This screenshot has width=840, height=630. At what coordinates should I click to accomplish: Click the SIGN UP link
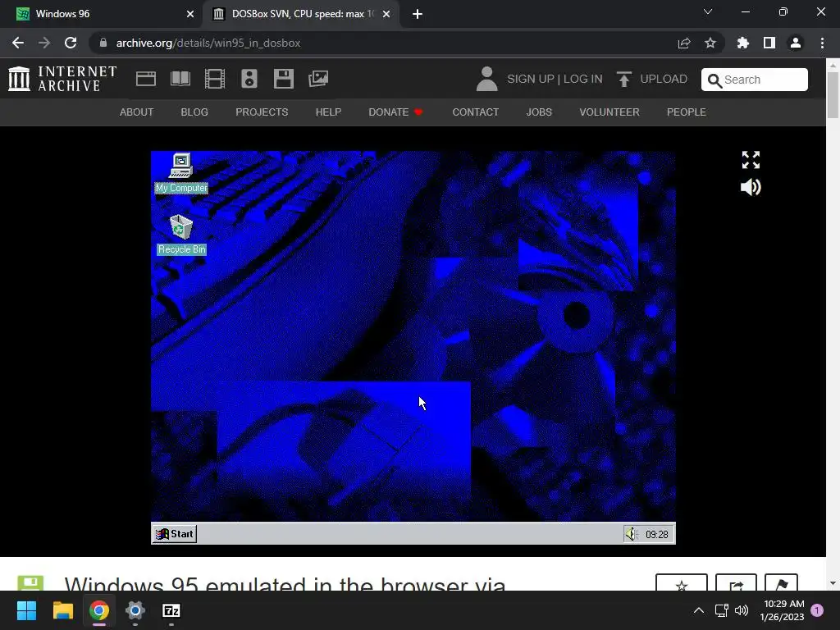[531, 80]
